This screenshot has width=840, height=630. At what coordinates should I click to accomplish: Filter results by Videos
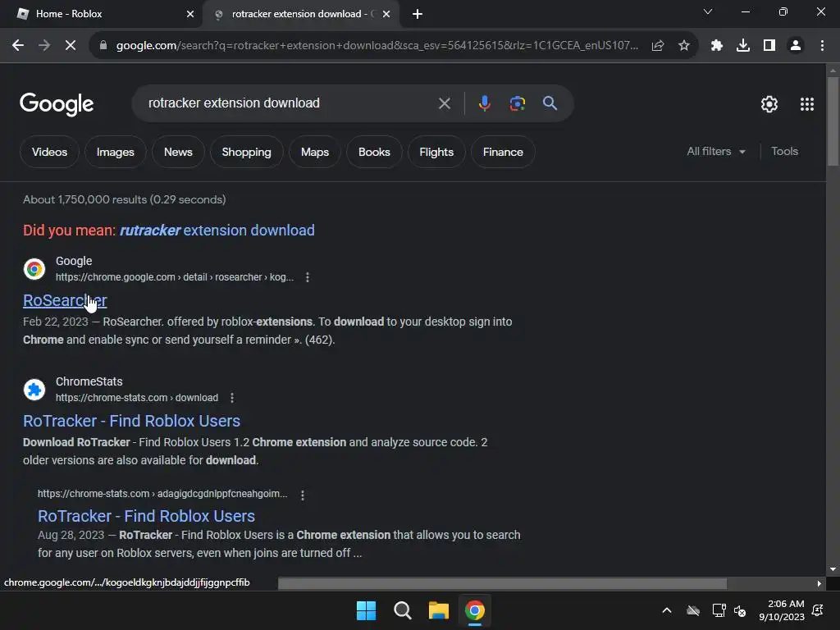tap(49, 152)
